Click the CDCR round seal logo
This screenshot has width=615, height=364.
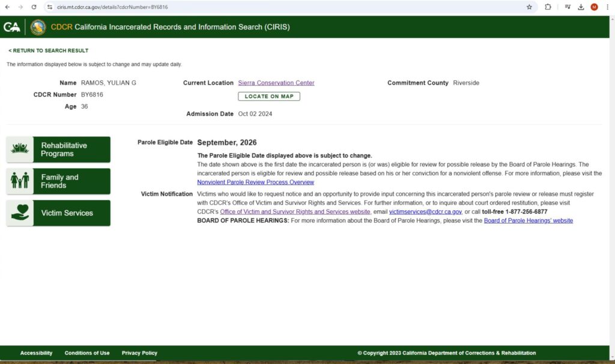click(38, 27)
